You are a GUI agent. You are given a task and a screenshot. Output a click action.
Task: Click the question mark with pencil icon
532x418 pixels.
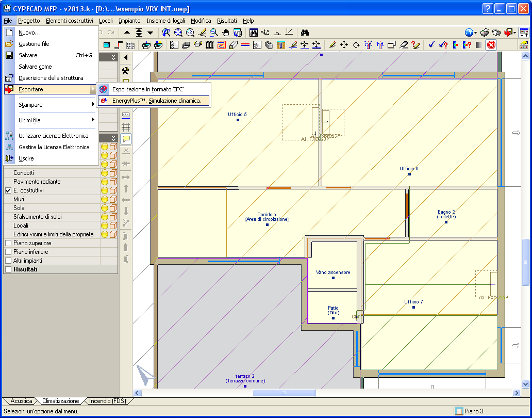click(x=415, y=45)
